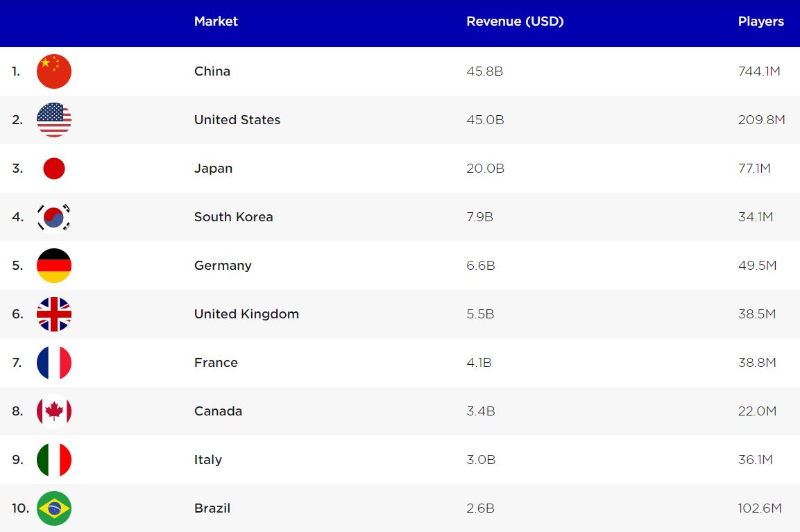Open the United States market name

tap(237, 120)
